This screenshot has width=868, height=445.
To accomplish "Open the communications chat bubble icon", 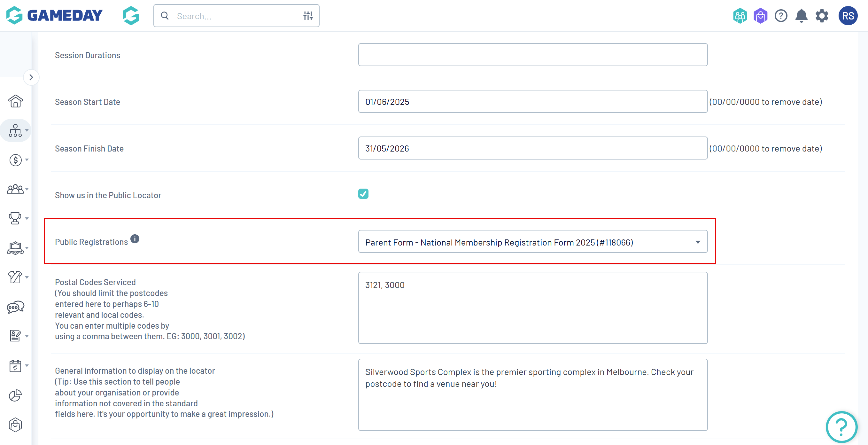I will coord(15,307).
